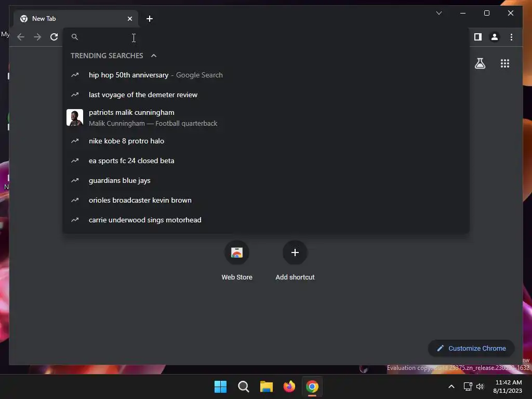Launch Firefox from the taskbar
Image resolution: width=532 pixels, height=399 pixels.
coord(289,387)
